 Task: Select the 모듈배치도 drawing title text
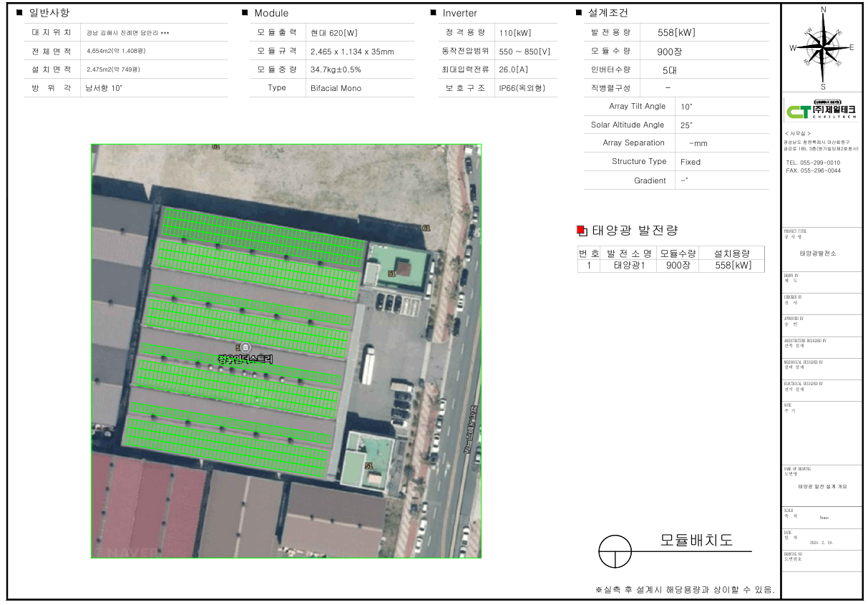[696, 541]
